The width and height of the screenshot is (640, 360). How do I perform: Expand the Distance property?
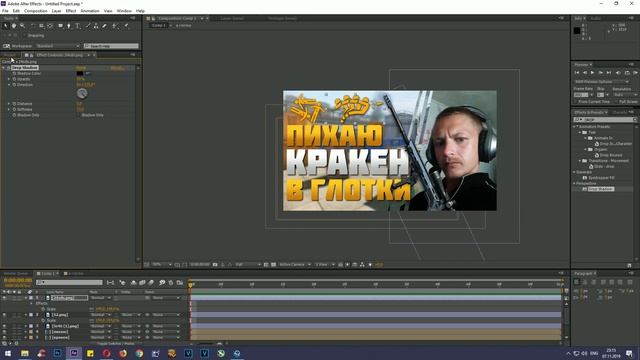(9, 104)
